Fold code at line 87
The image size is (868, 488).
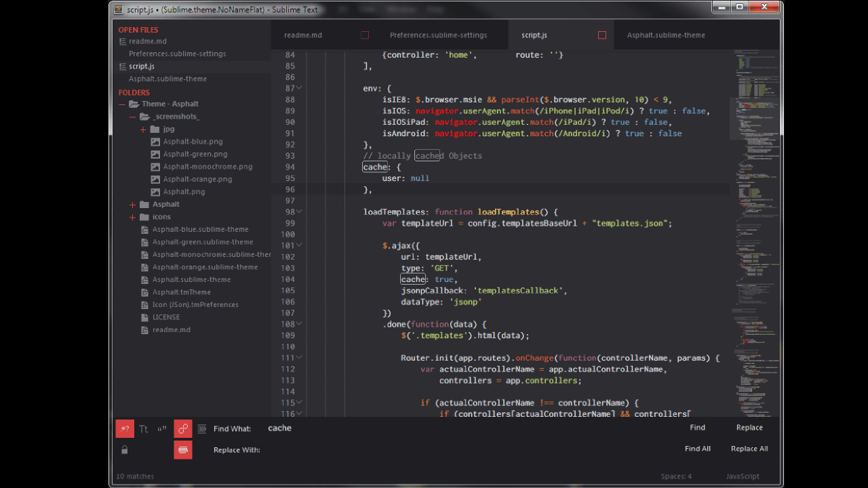pyautogui.click(x=299, y=88)
